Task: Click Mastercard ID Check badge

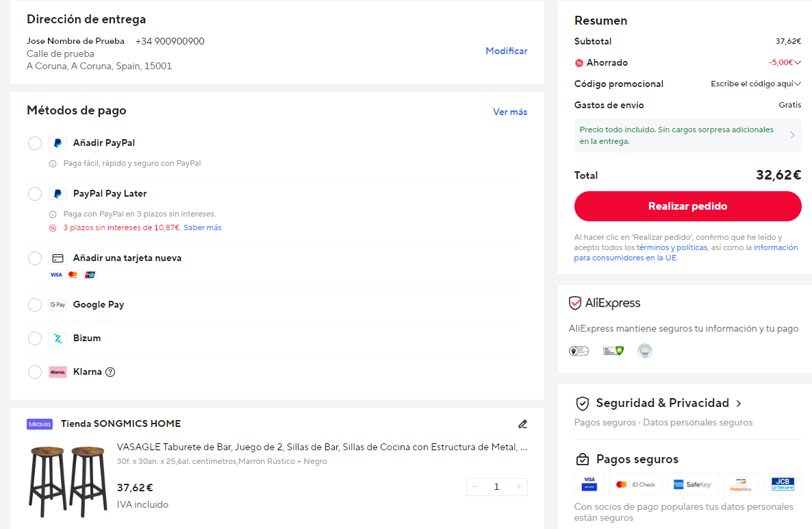Action: pos(636,484)
